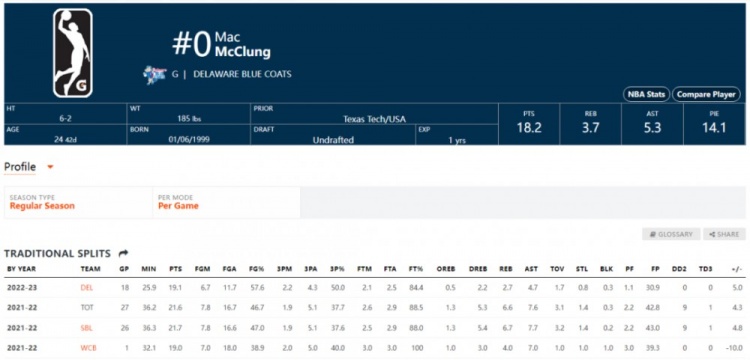Open the NBA Stats page
The height and width of the screenshot is (360, 750).
click(646, 95)
